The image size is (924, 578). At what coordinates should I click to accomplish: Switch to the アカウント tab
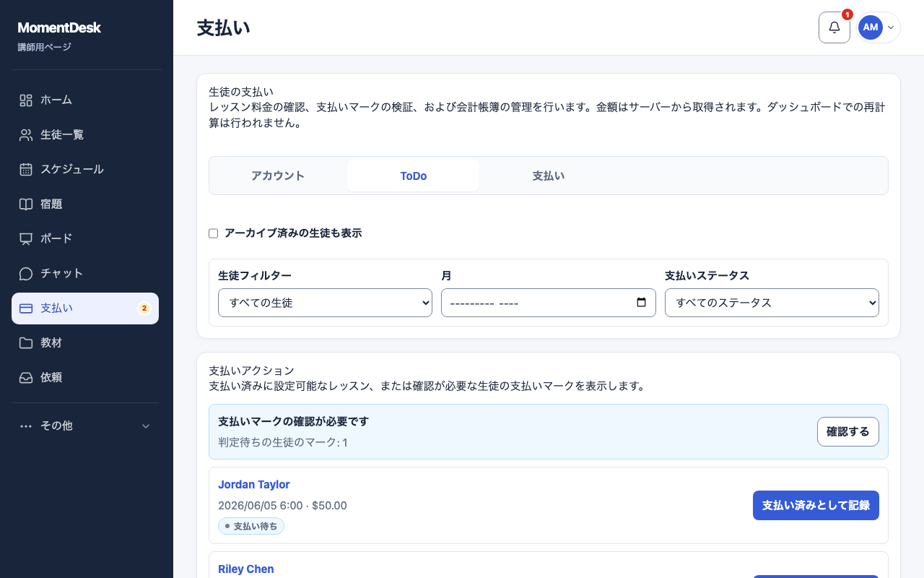coord(278,176)
